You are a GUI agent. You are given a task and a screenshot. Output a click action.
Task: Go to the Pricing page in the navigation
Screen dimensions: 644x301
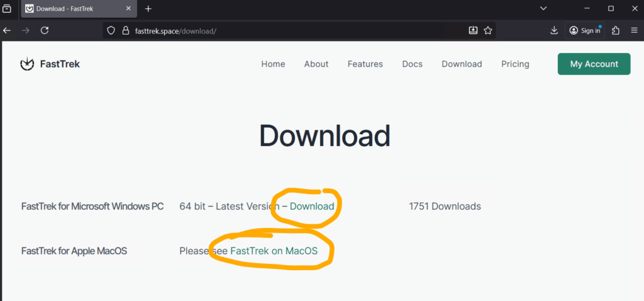[515, 64]
